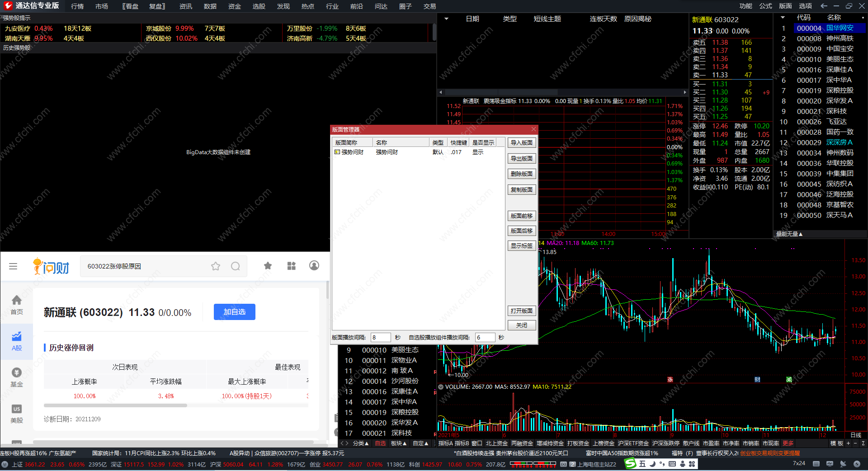Click the 自选股播放组件播放间隔 input field
Viewport: 868px width, 471px height.
click(x=485, y=338)
